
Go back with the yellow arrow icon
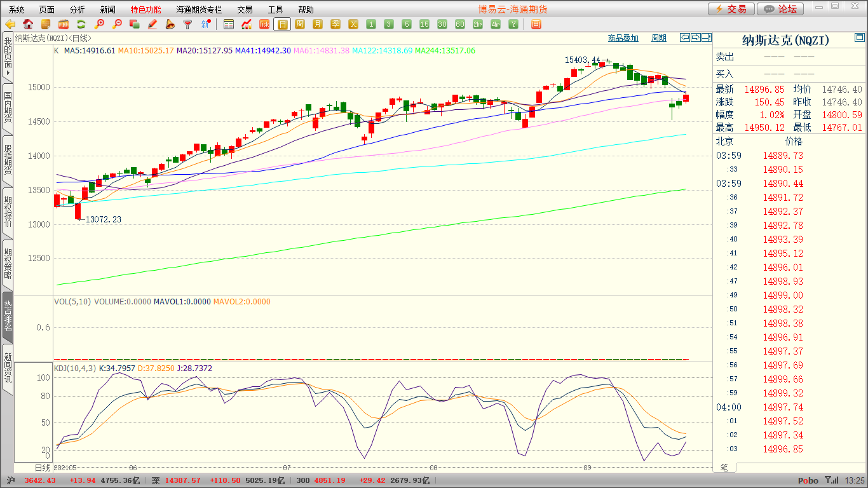pos(10,24)
